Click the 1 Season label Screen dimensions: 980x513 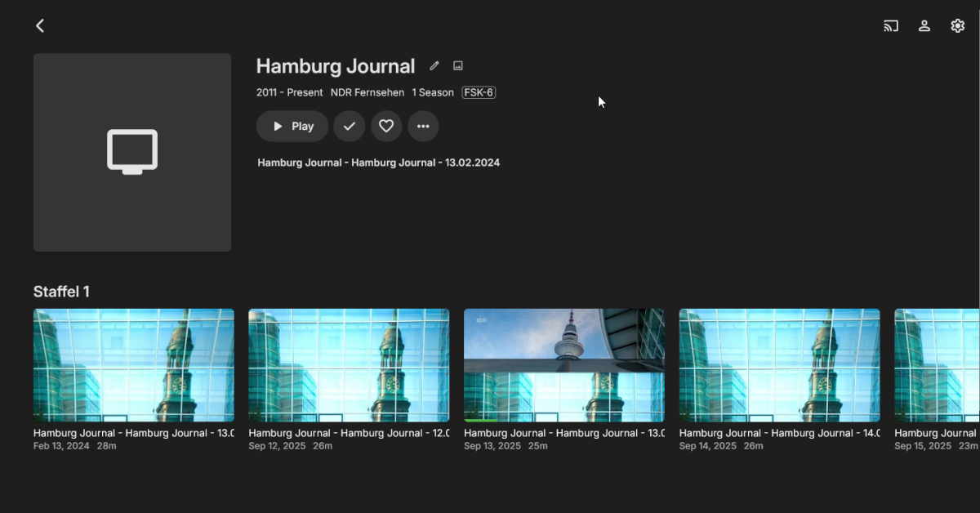(x=433, y=92)
